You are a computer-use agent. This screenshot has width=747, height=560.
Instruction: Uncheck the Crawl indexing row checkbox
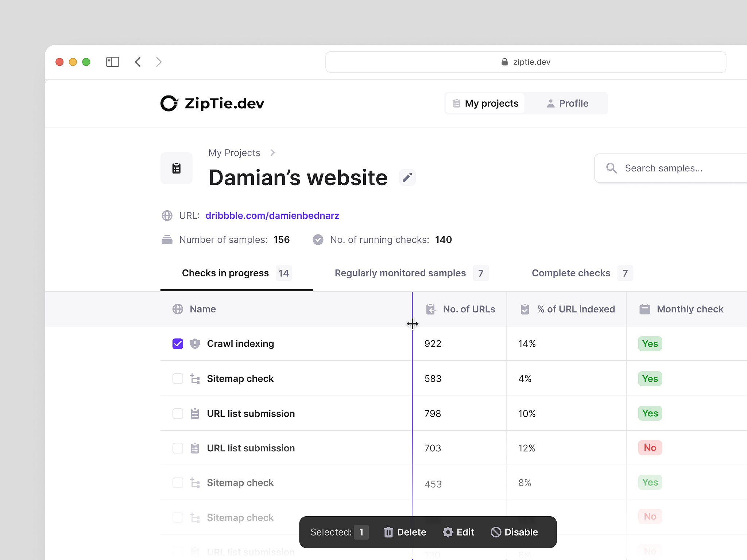click(177, 343)
